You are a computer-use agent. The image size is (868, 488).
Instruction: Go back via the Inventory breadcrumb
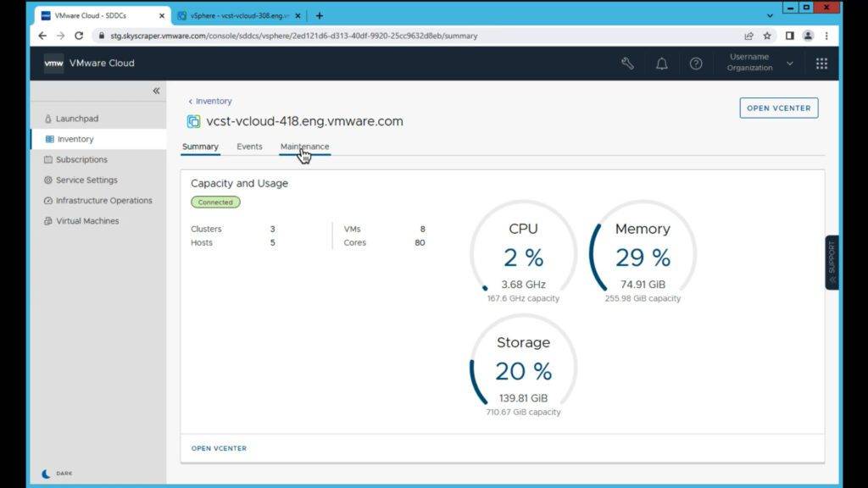click(213, 101)
